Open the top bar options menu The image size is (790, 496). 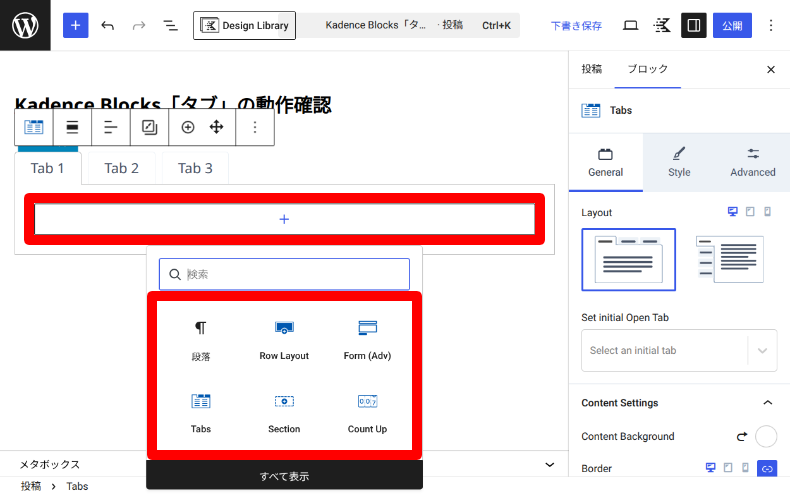click(770, 25)
